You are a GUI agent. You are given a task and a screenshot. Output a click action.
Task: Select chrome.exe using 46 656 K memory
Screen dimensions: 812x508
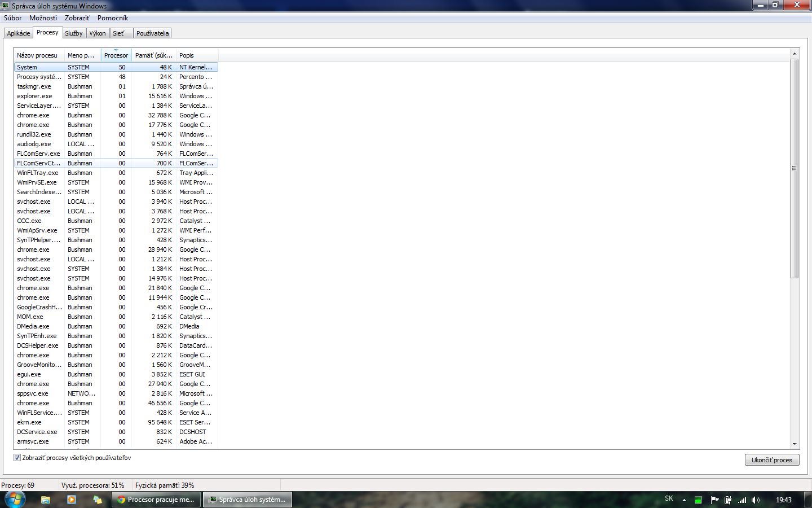point(116,403)
